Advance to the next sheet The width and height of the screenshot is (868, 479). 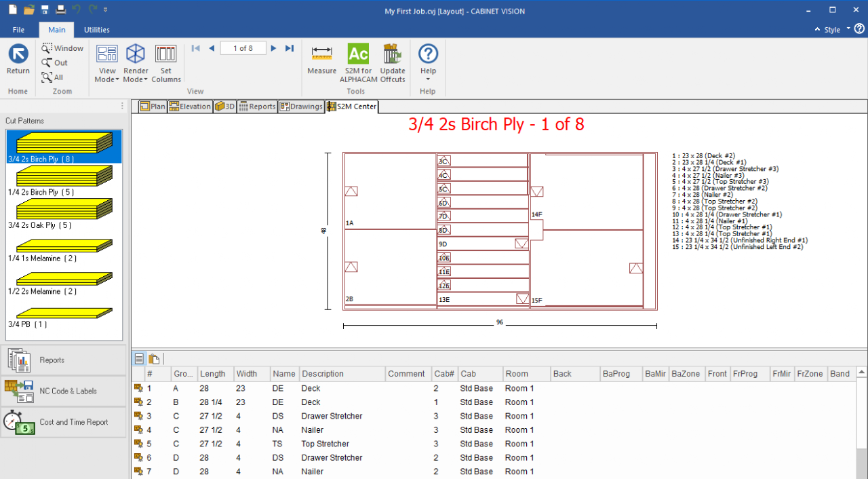[x=274, y=48]
